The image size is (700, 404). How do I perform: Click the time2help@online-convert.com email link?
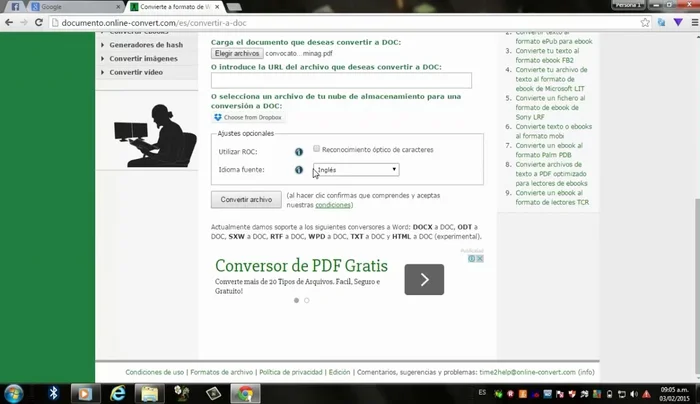point(527,372)
